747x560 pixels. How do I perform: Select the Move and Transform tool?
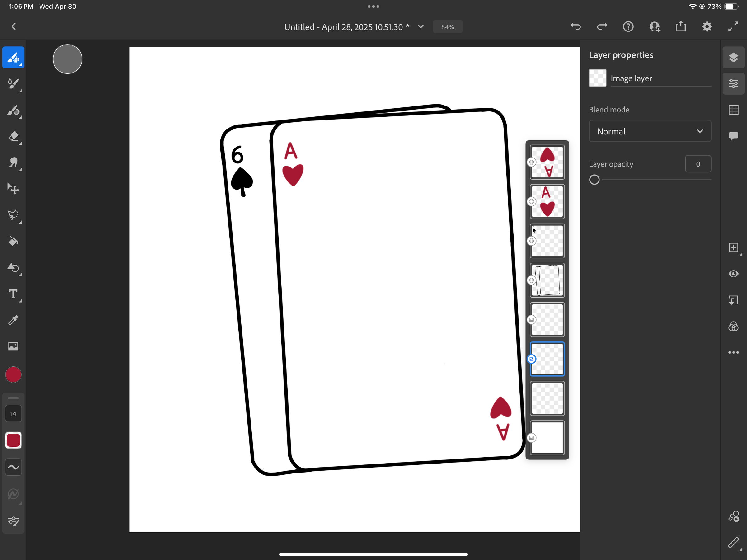[13, 189]
